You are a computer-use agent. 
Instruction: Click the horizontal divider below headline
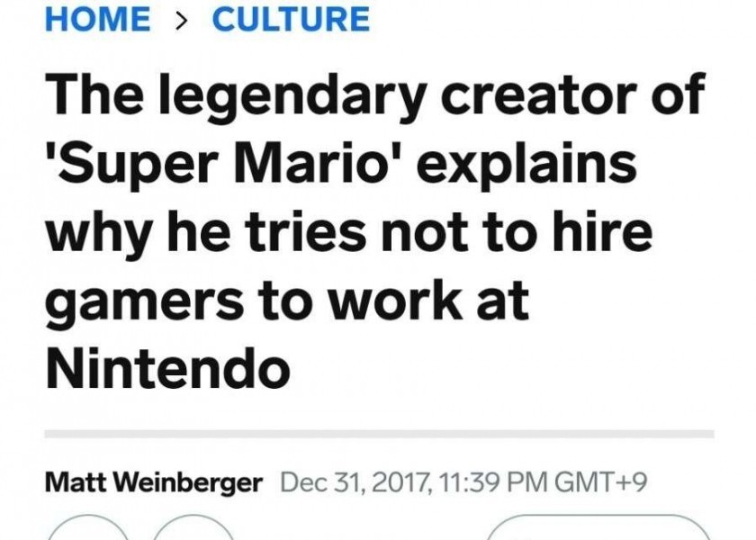(x=378, y=433)
